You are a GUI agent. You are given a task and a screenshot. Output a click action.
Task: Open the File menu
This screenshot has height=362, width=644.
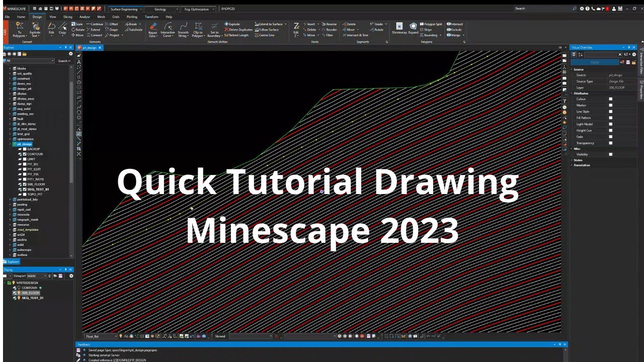pyautogui.click(x=7, y=17)
